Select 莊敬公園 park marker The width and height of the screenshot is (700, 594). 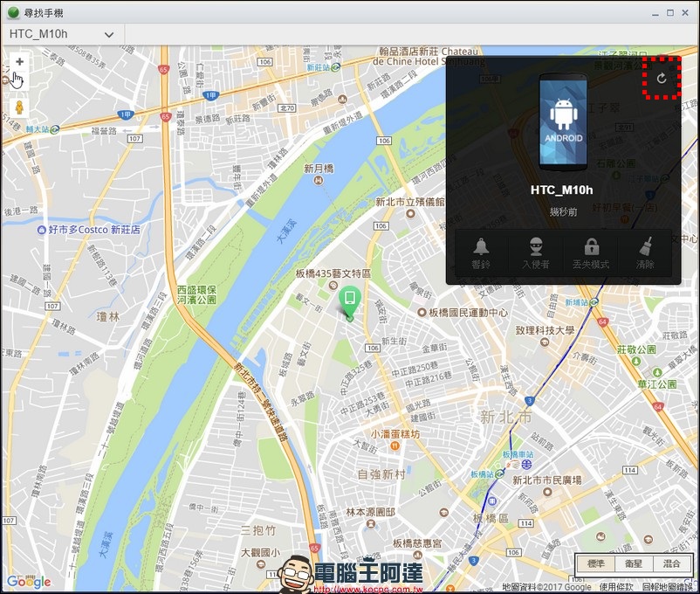636,361
